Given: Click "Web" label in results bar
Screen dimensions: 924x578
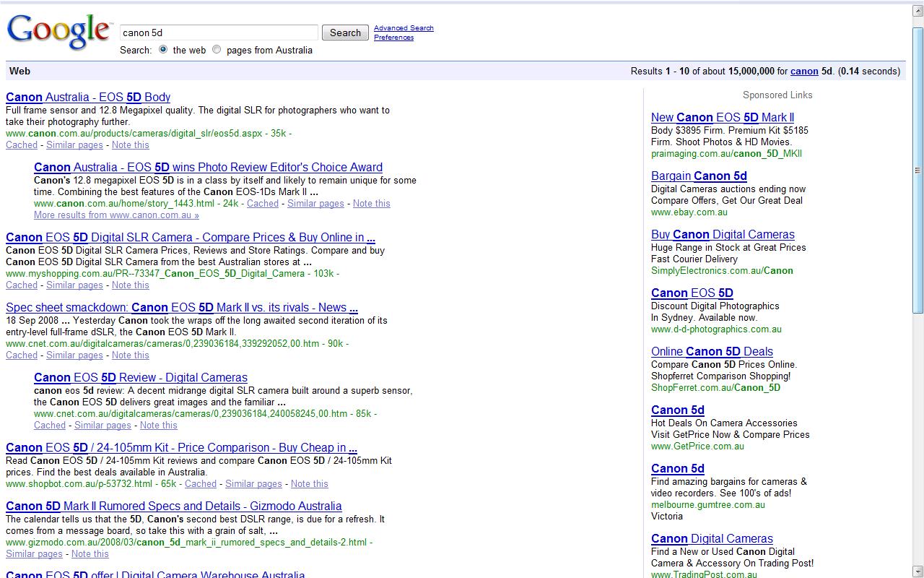Looking at the screenshot, I should click(19, 71).
